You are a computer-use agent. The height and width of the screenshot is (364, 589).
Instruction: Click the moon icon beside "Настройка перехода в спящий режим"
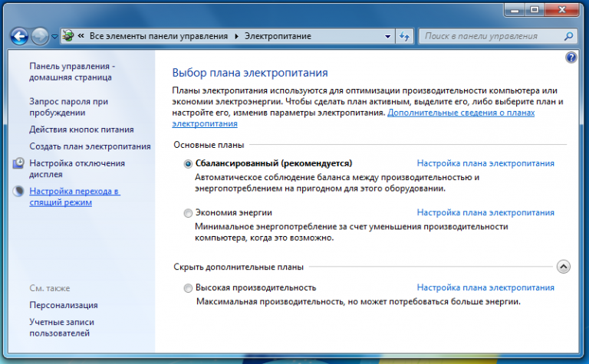(18, 192)
